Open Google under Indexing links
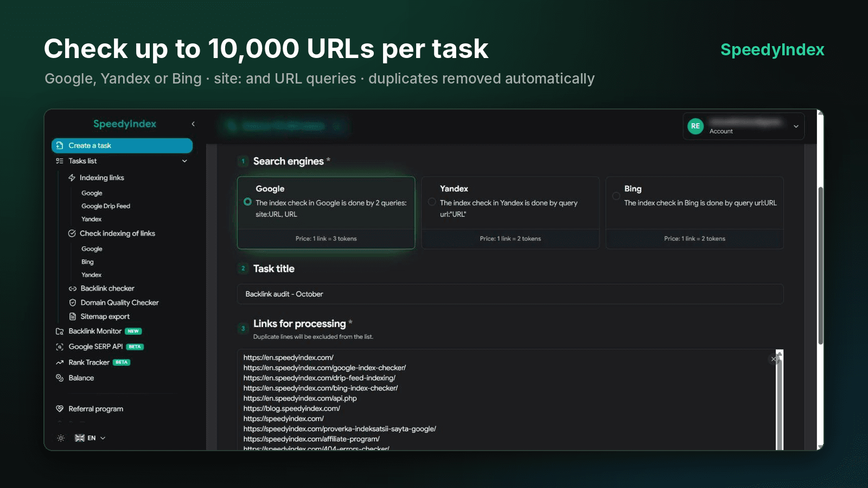The image size is (868, 488). (x=92, y=193)
